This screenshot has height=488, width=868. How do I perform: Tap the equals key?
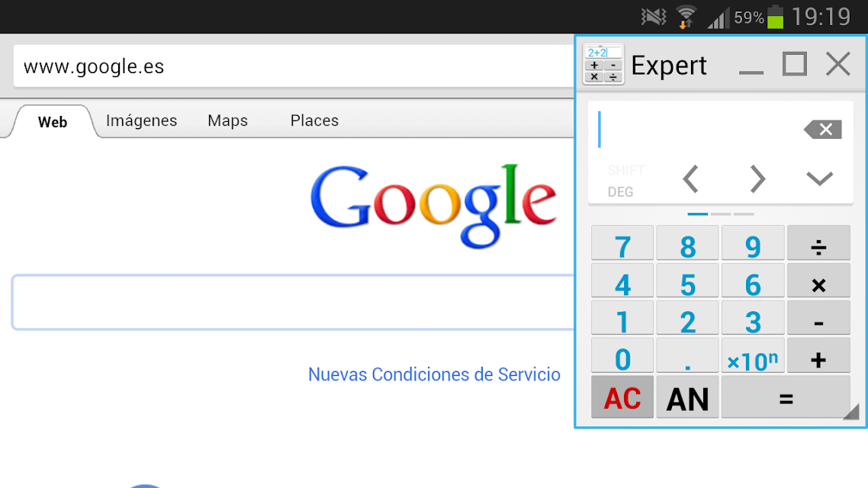click(x=786, y=397)
